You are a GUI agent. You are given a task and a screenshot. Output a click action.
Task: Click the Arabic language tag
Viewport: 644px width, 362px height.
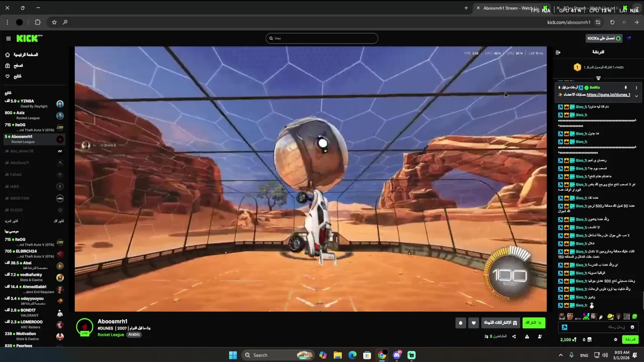(134, 334)
